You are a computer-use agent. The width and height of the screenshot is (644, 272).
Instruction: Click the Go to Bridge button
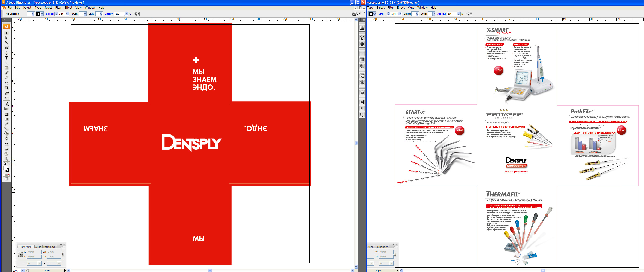click(x=355, y=14)
